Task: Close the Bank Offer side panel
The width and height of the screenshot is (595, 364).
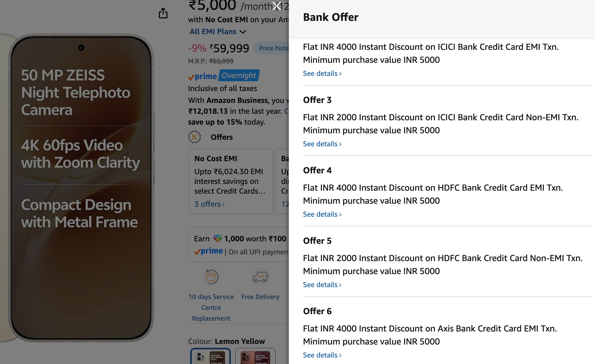Action: [277, 6]
